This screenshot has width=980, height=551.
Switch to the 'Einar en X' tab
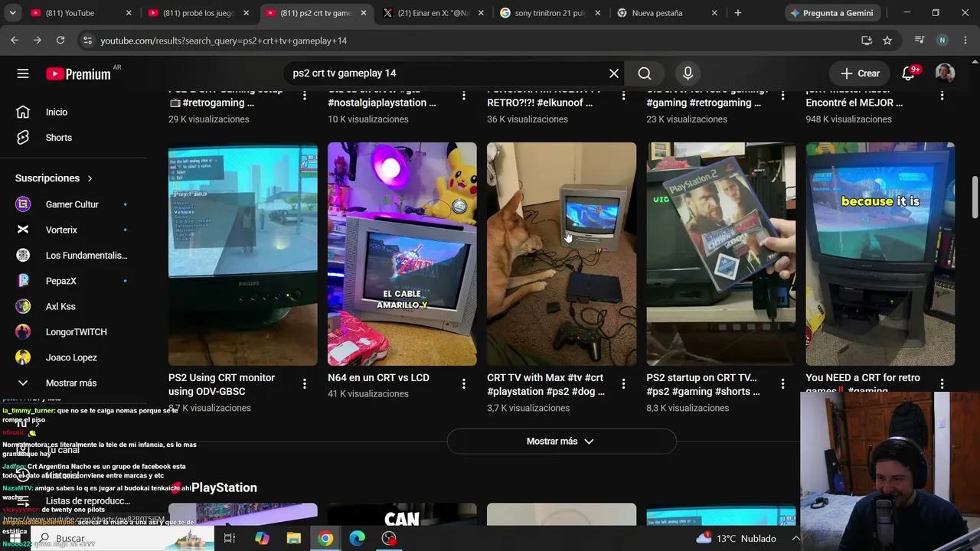click(x=434, y=13)
